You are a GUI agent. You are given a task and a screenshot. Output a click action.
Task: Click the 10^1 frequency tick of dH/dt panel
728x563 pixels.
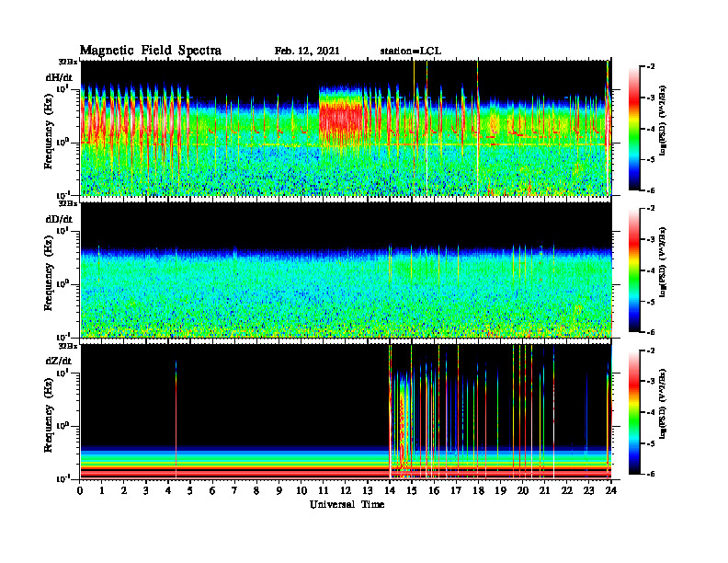tap(63, 88)
